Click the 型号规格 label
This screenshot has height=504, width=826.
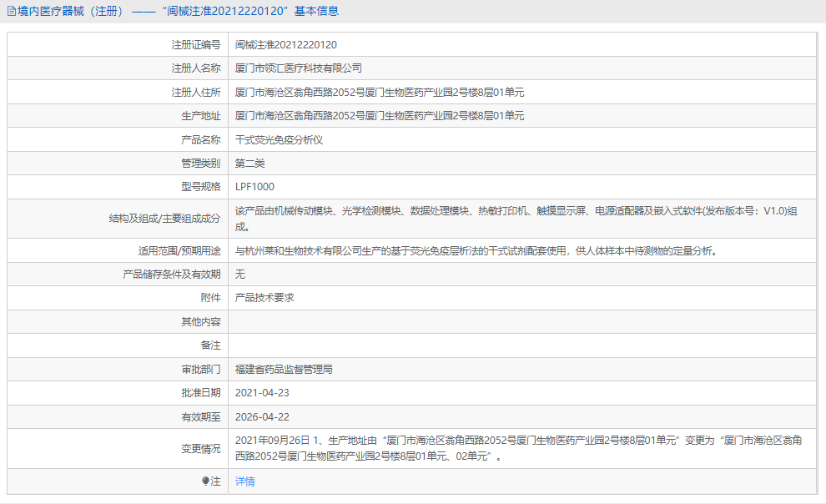point(201,187)
